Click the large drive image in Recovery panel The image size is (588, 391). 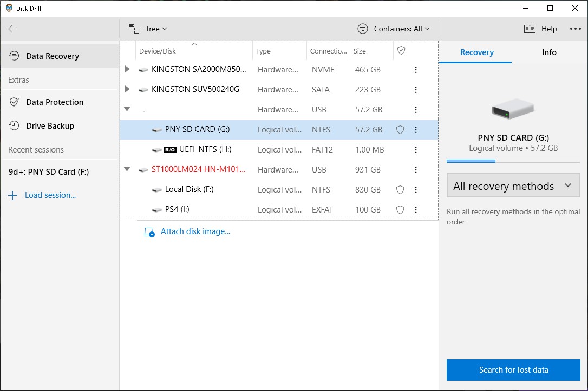[513, 109]
